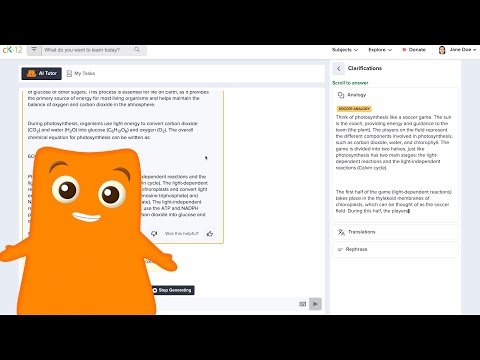Click the thumbs down feedback icon
This screenshot has height=360, width=480.
154,234
